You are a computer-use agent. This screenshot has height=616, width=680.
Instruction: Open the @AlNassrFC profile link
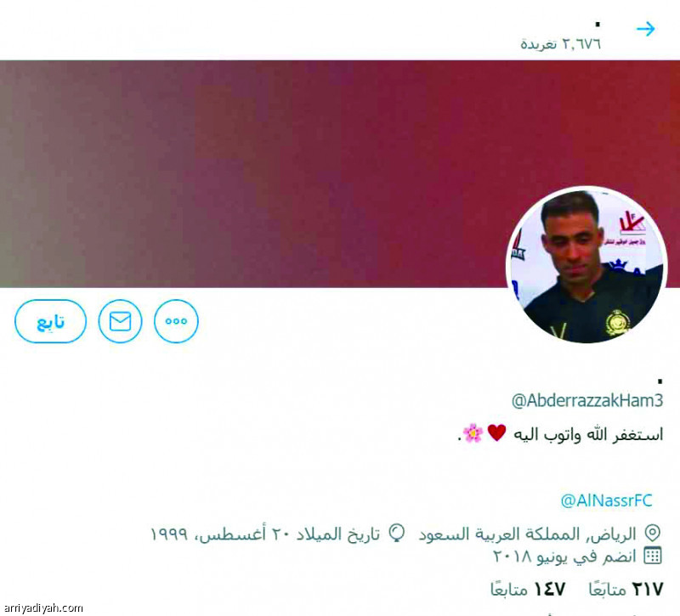(606, 500)
